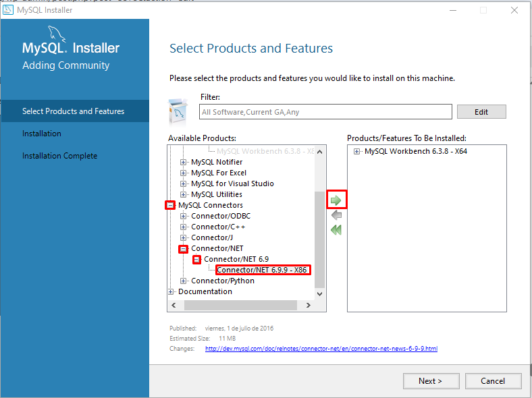Expand Connector/Python node
The image size is (532, 398).
click(183, 281)
